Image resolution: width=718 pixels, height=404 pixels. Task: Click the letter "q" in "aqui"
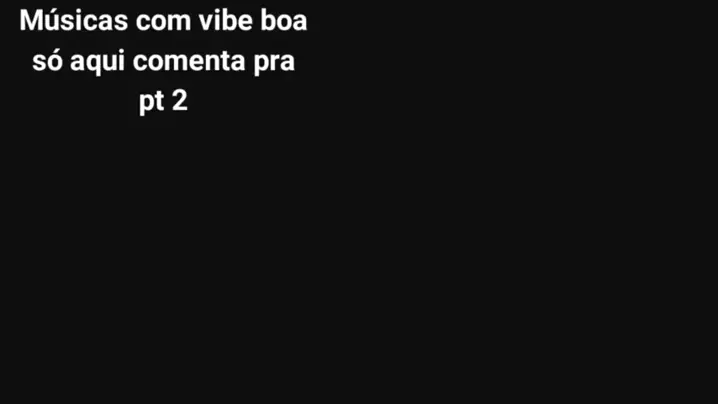point(93,64)
